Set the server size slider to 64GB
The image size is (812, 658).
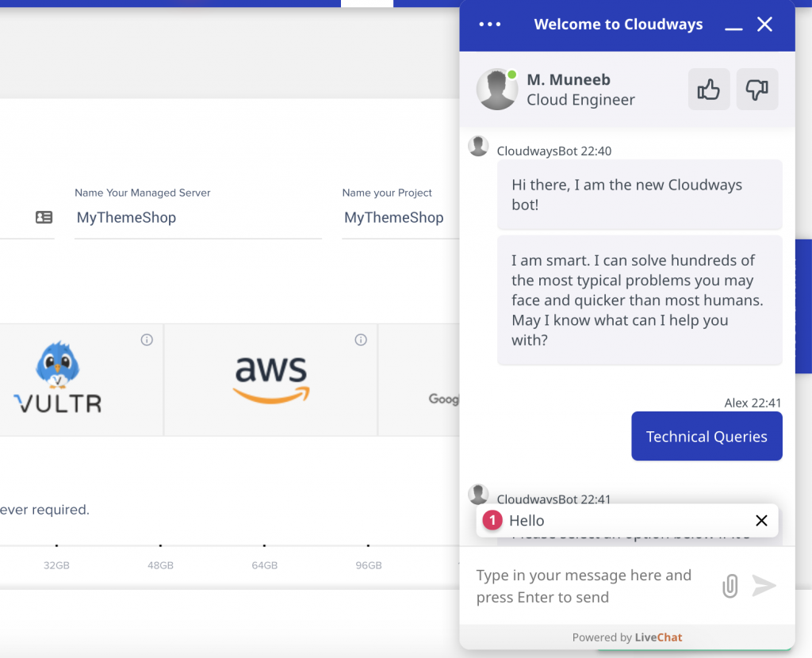coord(265,545)
